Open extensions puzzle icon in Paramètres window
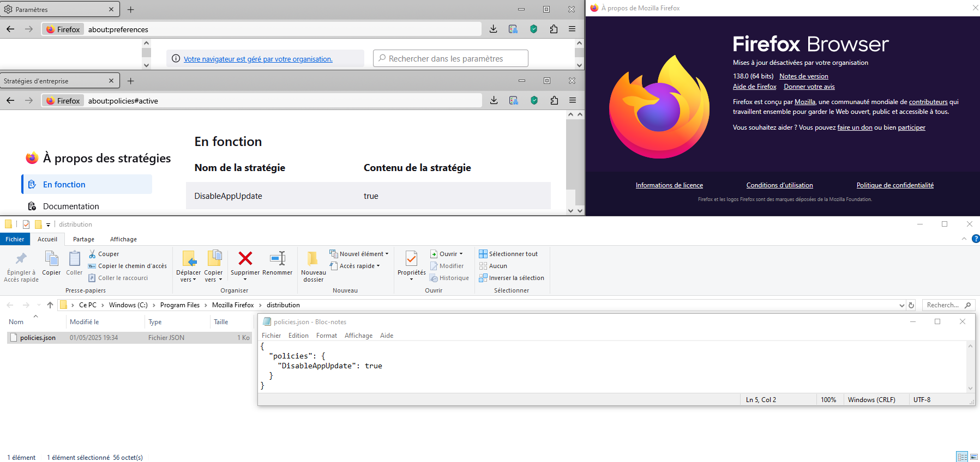Viewport: 980px width, 462px height. [x=554, y=29]
